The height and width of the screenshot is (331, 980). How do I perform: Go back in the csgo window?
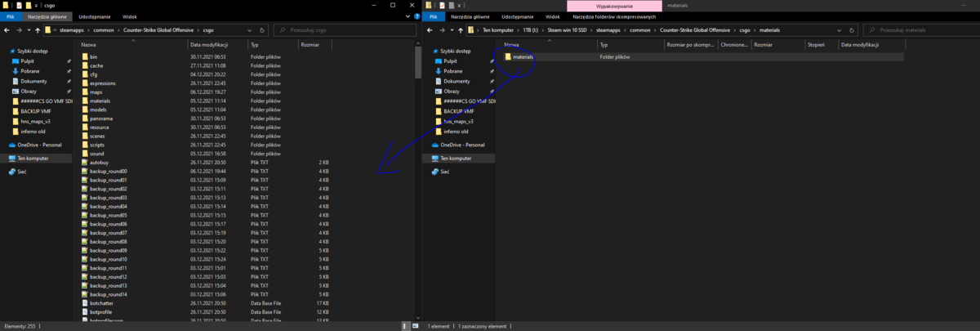click(x=7, y=29)
